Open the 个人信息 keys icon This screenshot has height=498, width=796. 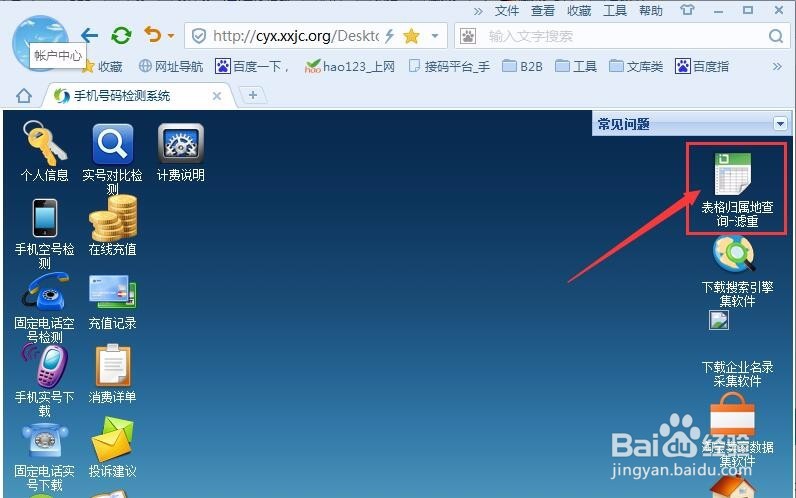pyautogui.click(x=45, y=143)
